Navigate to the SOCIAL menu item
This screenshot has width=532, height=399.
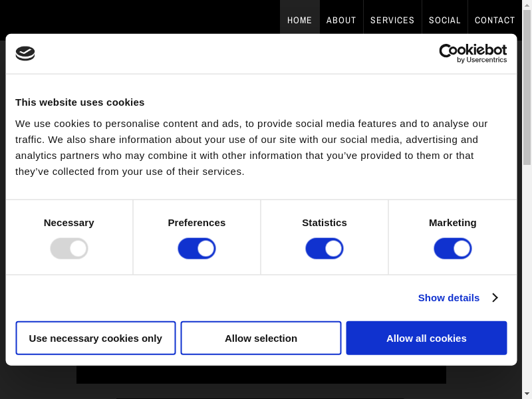(x=444, y=20)
